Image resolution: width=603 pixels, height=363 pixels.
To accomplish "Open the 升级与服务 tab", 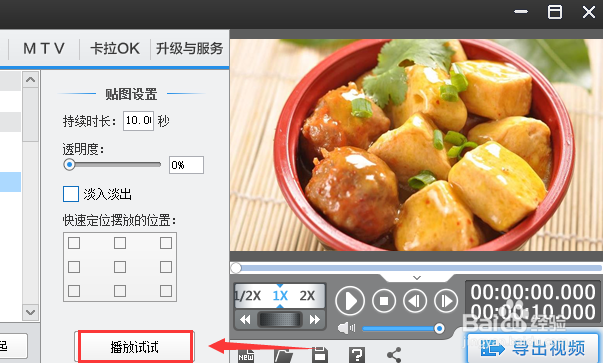I will click(x=189, y=49).
